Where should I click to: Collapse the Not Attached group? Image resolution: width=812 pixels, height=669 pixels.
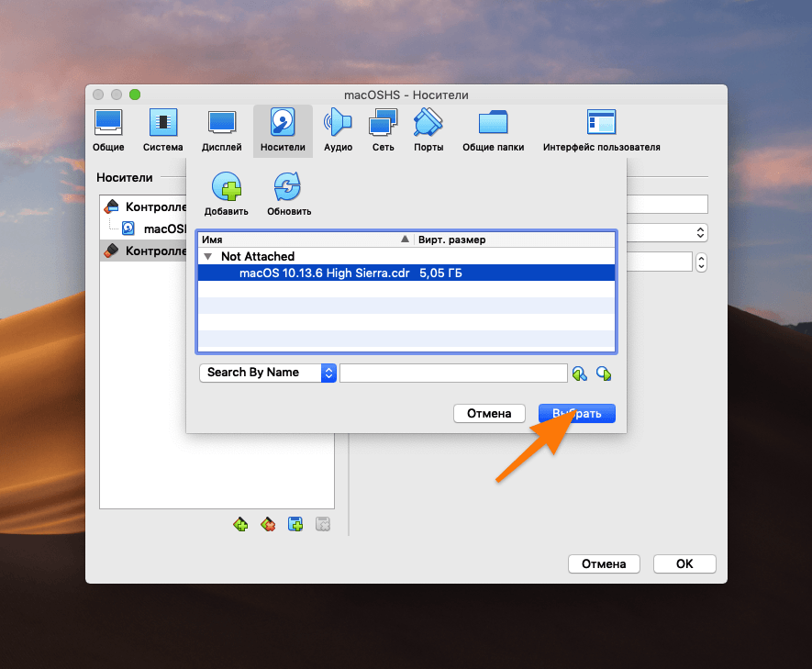click(x=208, y=256)
